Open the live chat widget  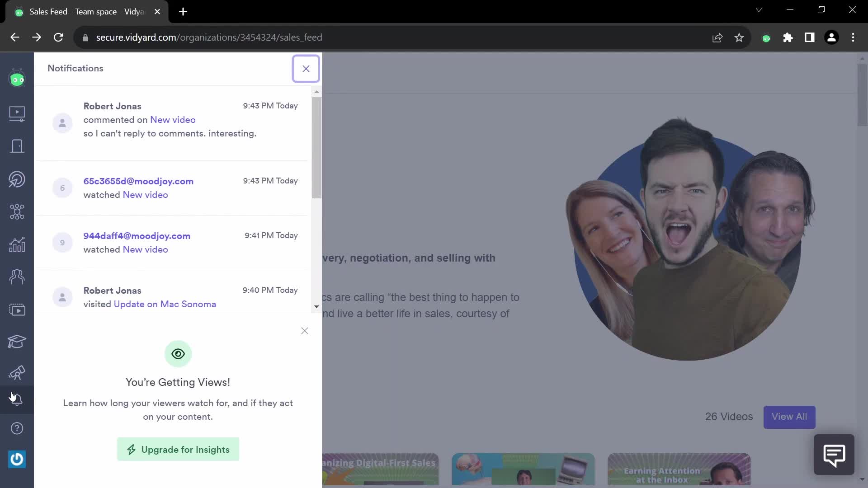pos(834,455)
